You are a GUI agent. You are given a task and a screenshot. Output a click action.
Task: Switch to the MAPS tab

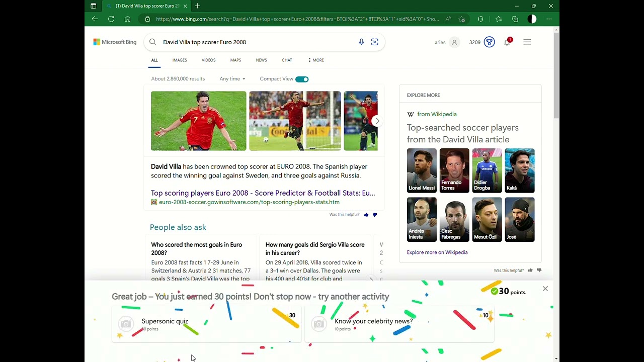pos(235,60)
